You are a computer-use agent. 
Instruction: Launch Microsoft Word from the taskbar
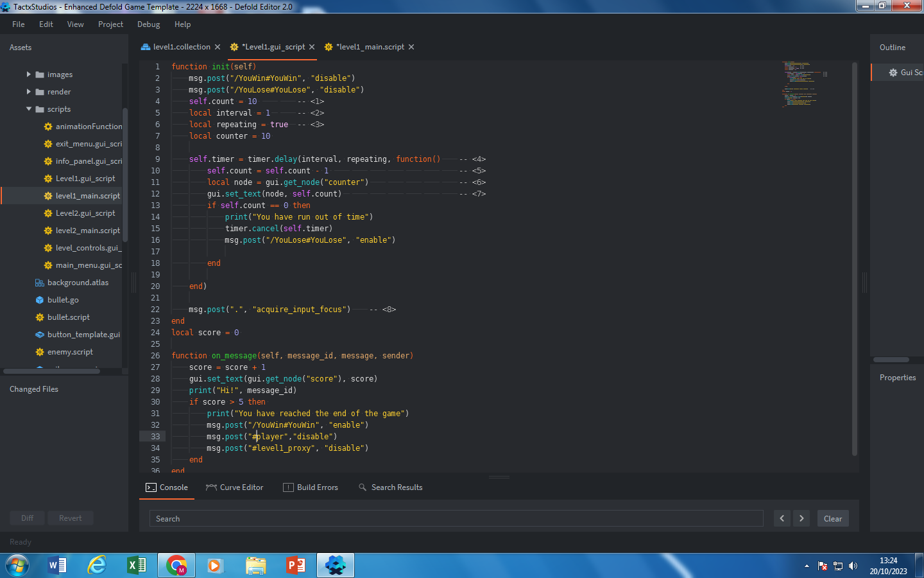[57, 565]
